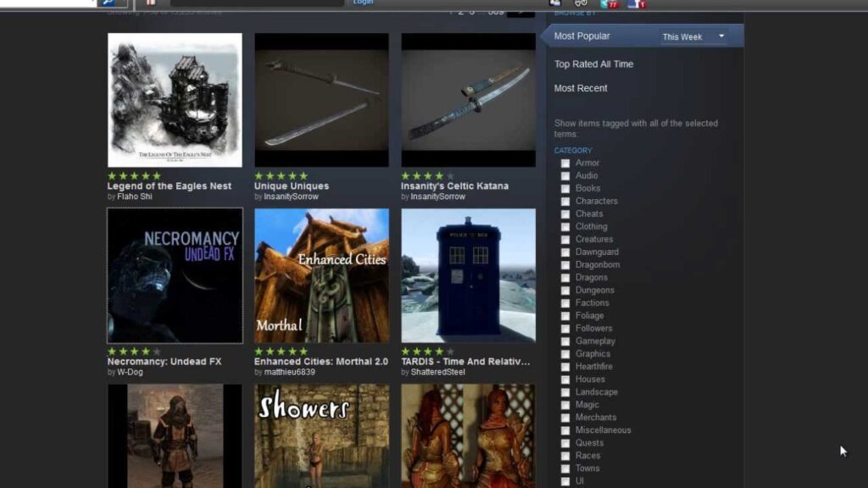
Task: Go to next page of results arrow
Action: 521,11
